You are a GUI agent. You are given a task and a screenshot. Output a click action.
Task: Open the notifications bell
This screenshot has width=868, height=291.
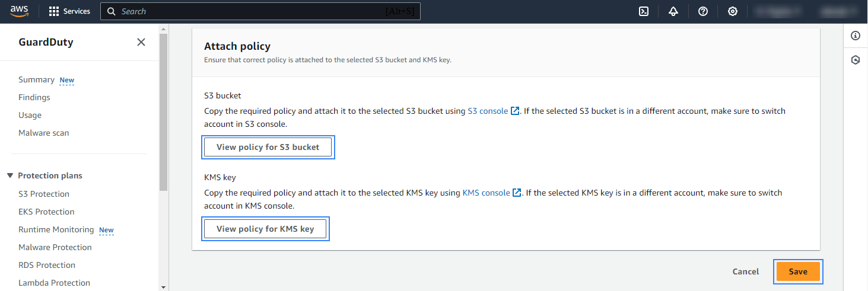[x=673, y=11]
